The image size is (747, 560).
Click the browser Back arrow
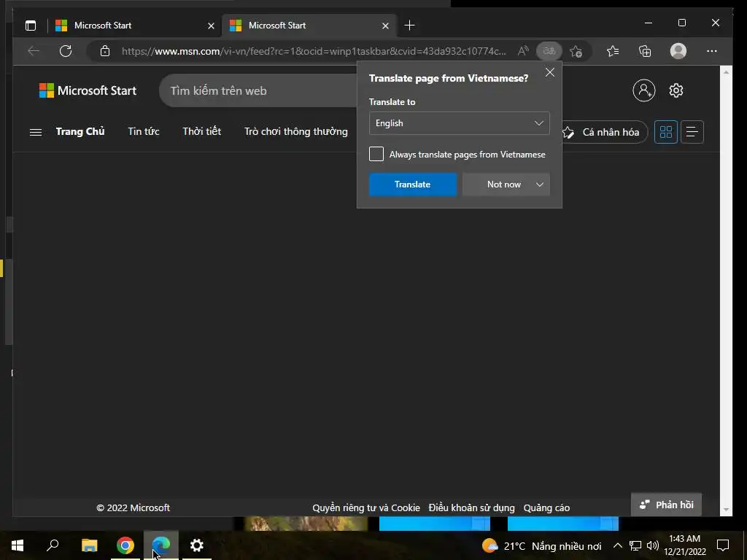(x=34, y=51)
